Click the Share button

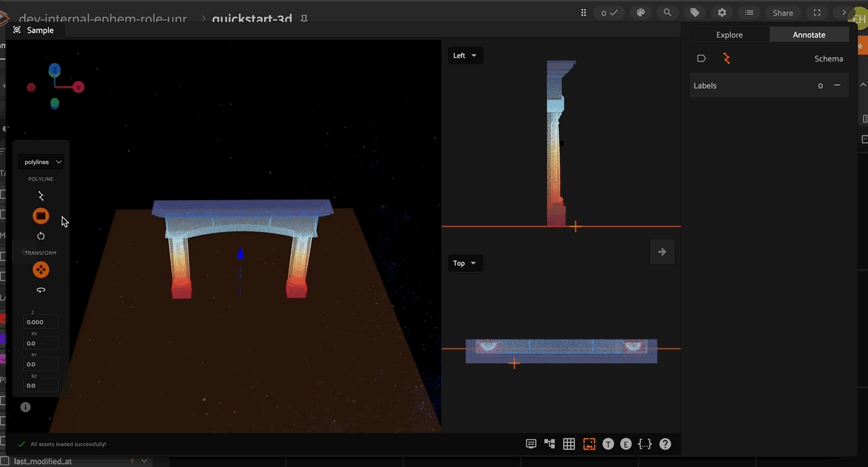click(782, 12)
